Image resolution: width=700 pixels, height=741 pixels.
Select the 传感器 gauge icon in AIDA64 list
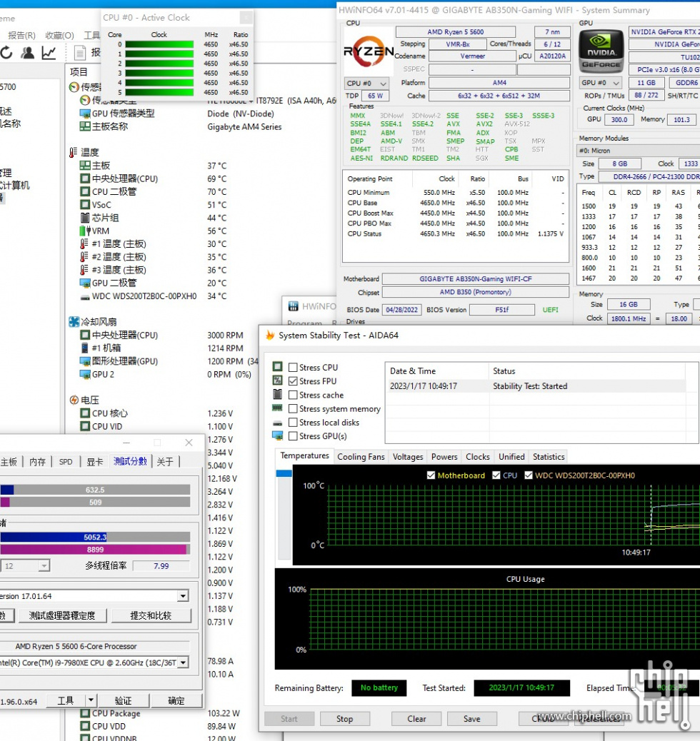pos(74,87)
